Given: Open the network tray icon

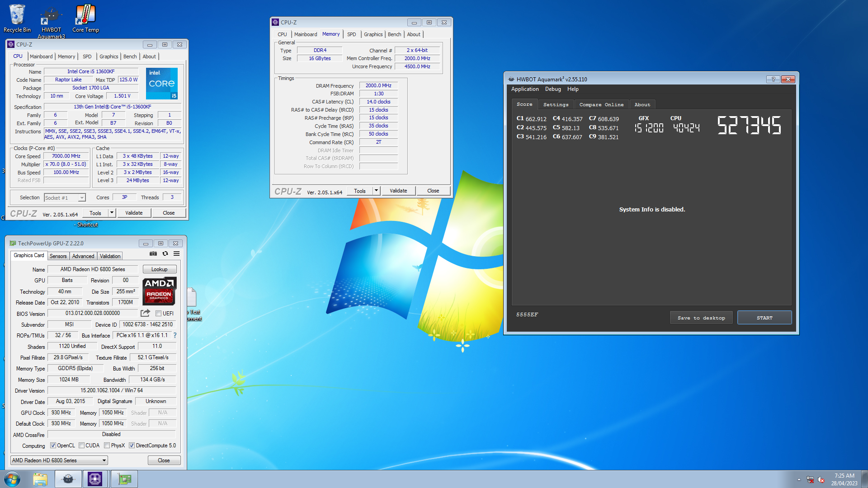Looking at the screenshot, I should tap(810, 479).
